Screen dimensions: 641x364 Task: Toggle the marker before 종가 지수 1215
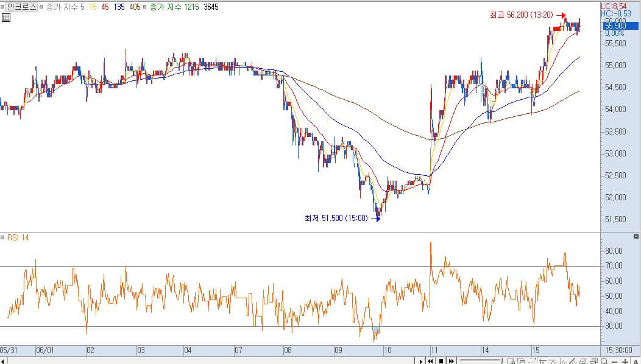(145, 7)
